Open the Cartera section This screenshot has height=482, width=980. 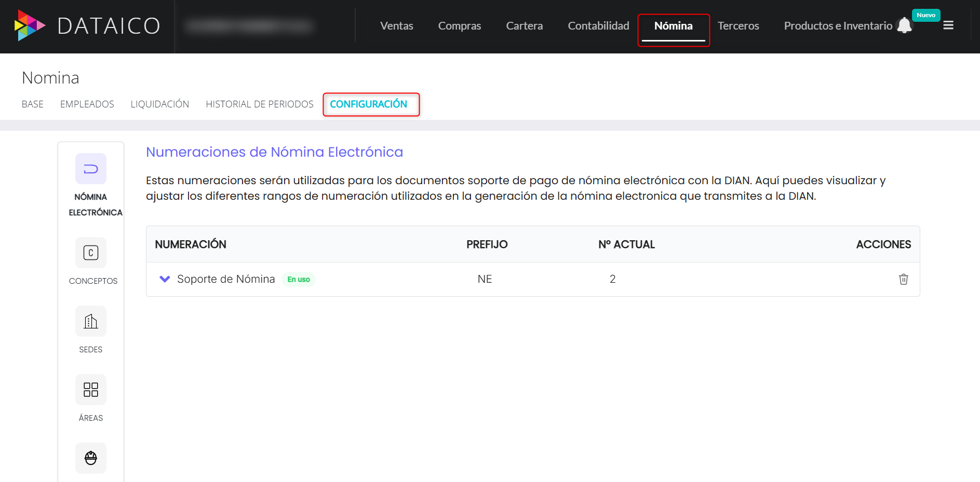(524, 25)
